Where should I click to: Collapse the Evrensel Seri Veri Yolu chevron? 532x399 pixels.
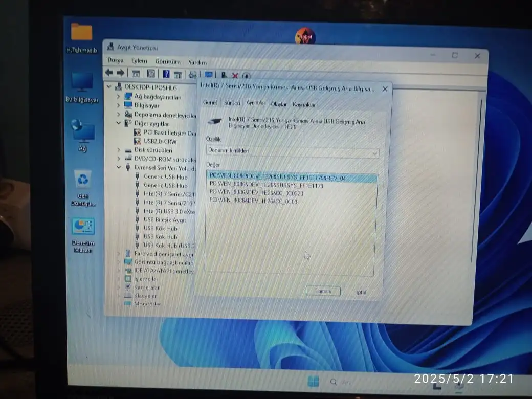pyautogui.click(x=119, y=167)
